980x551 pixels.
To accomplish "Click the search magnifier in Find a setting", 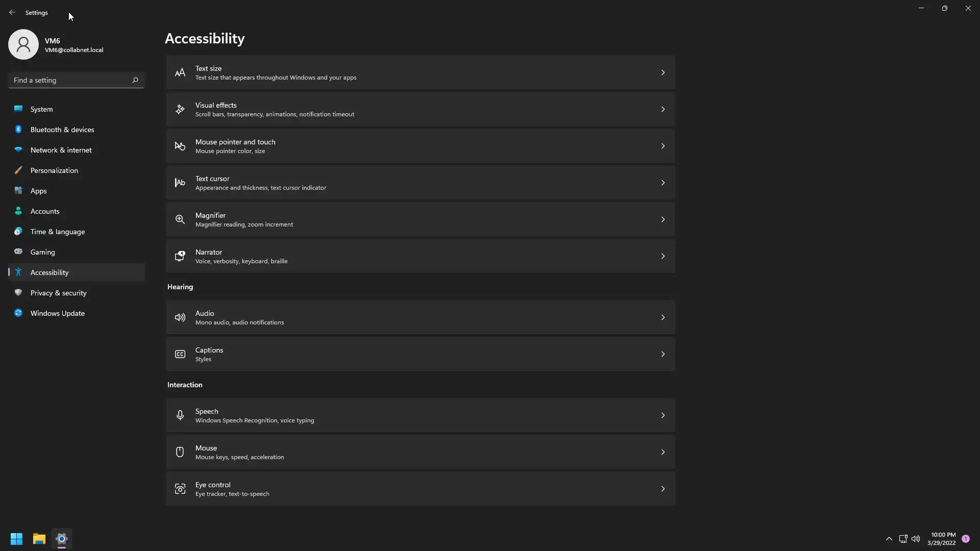I will click(x=135, y=80).
